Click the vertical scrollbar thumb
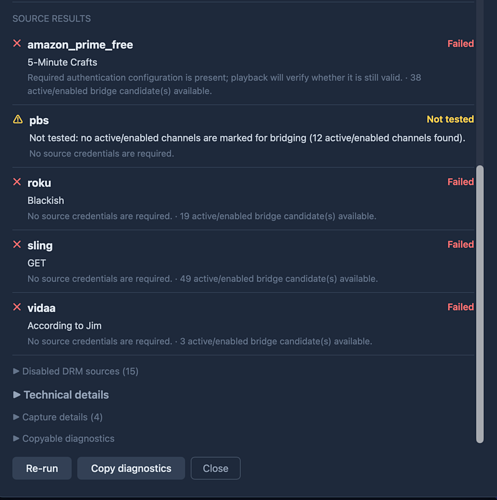The image size is (497, 500). click(480, 304)
